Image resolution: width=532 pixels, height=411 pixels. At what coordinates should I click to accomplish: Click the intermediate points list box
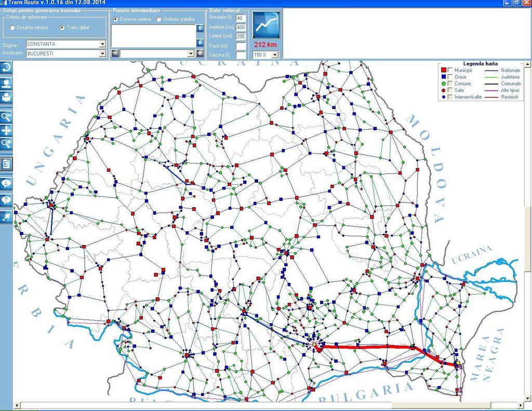[154, 36]
